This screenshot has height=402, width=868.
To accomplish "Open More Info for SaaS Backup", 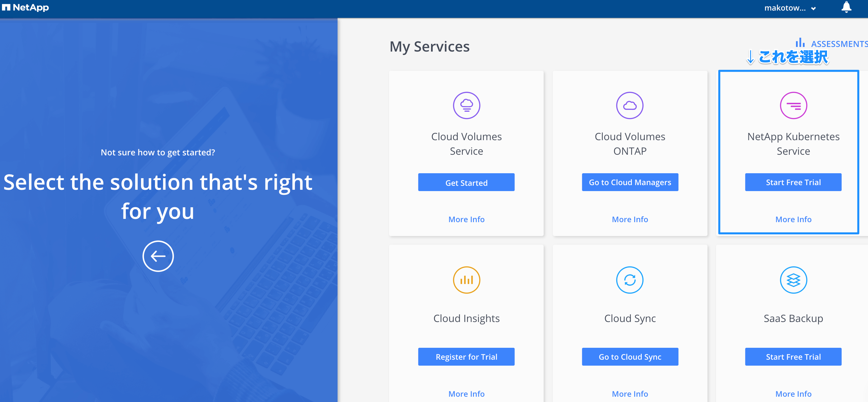I will pos(793,393).
